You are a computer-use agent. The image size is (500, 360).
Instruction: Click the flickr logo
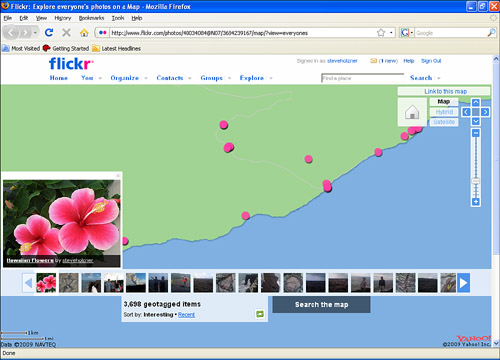click(x=71, y=64)
